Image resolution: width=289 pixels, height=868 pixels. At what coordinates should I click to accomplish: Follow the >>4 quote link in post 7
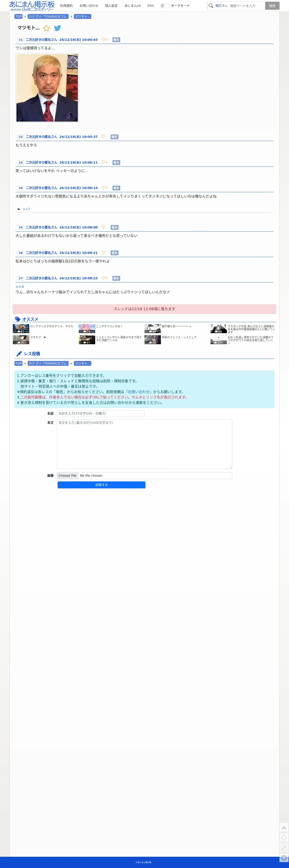20,287
